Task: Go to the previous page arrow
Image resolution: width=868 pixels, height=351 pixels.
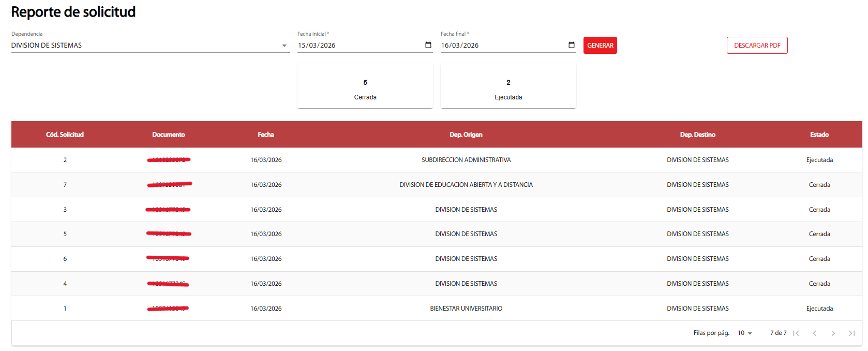Action: click(x=815, y=333)
